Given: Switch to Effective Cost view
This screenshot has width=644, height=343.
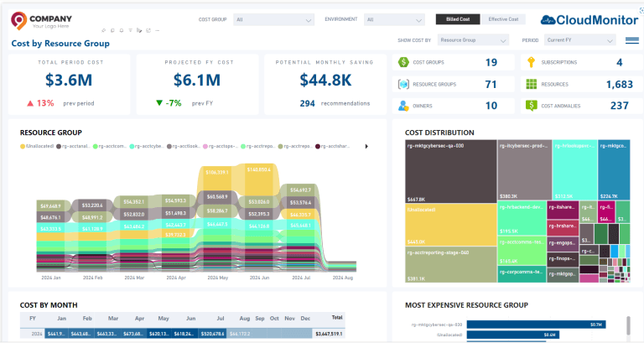Looking at the screenshot, I should point(503,19).
